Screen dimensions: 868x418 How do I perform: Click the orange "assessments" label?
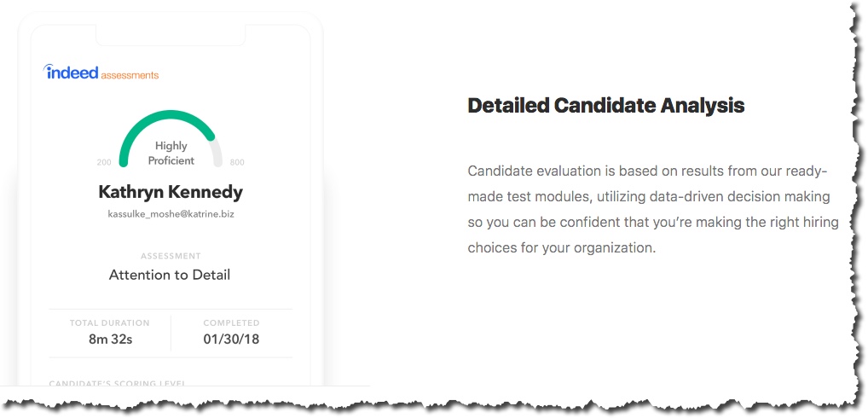tap(130, 75)
